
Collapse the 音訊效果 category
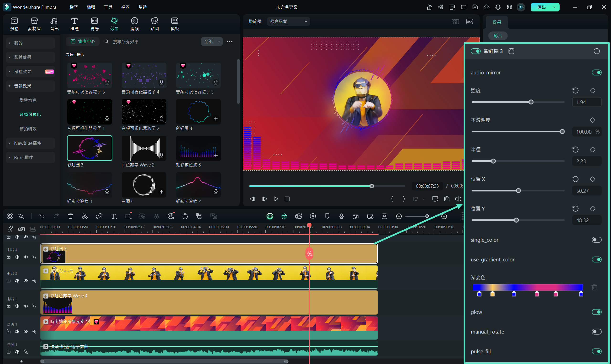pos(30,86)
